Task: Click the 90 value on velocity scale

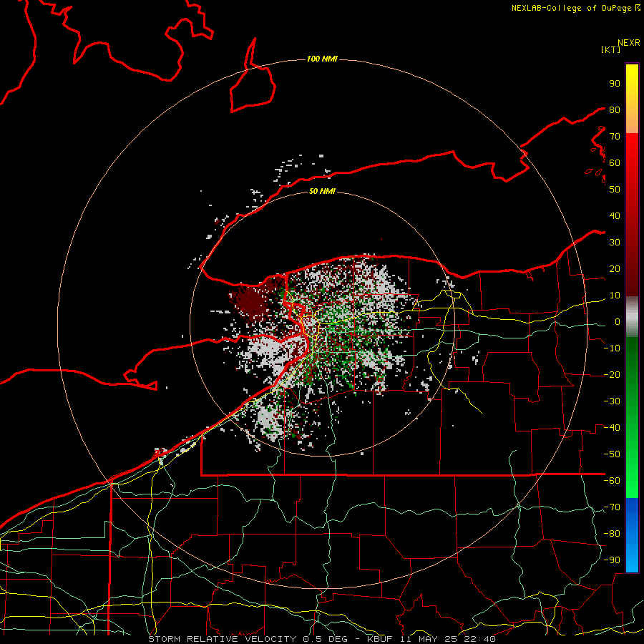Action: point(615,84)
